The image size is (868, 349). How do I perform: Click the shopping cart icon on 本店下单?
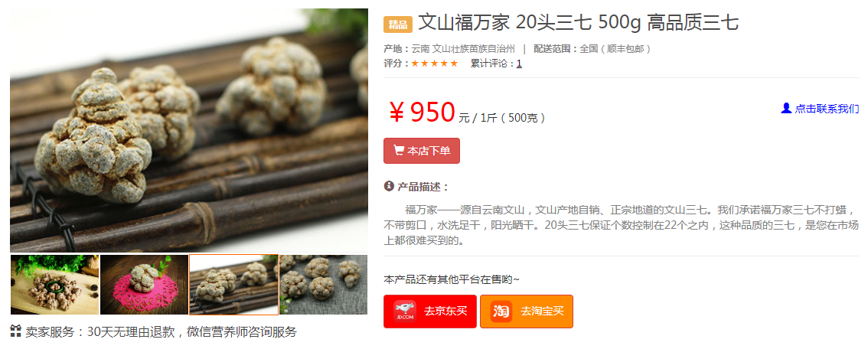tap(398, 151)
